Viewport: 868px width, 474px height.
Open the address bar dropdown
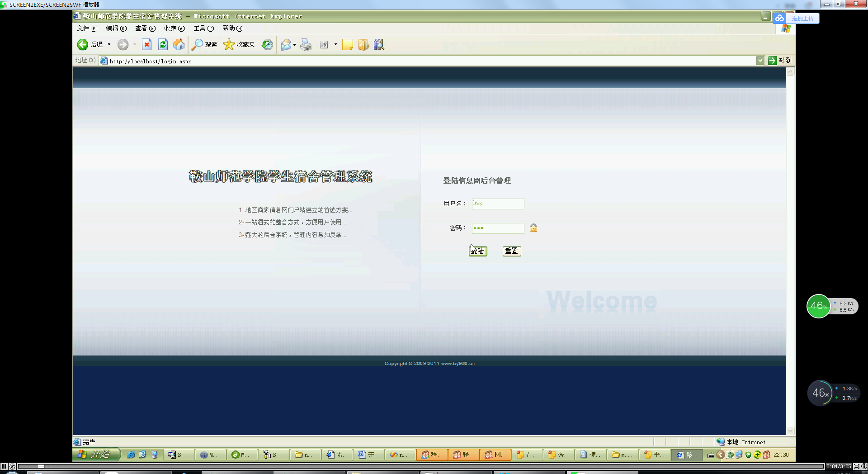(x=760, y=61)
